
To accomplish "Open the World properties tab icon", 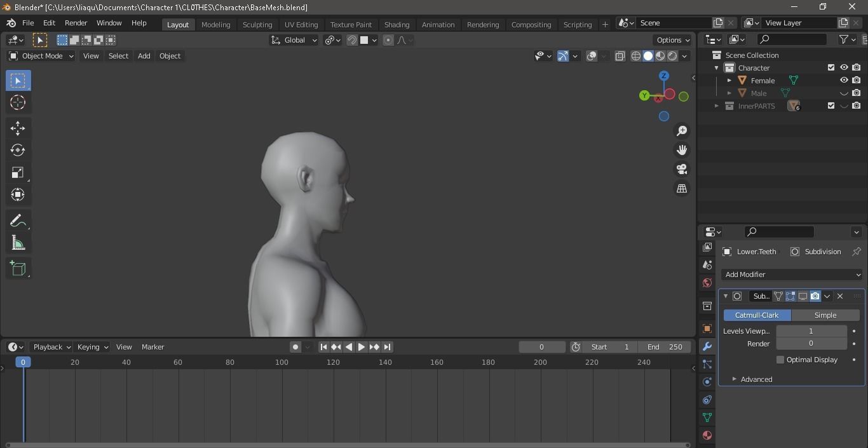I will (707, 283).
